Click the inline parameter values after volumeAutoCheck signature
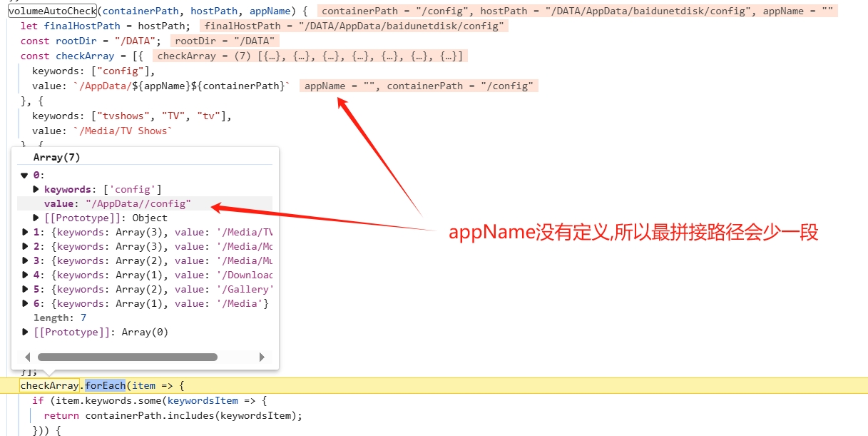Viewport: 868px width, 436px height. click(x=578, y=11)
